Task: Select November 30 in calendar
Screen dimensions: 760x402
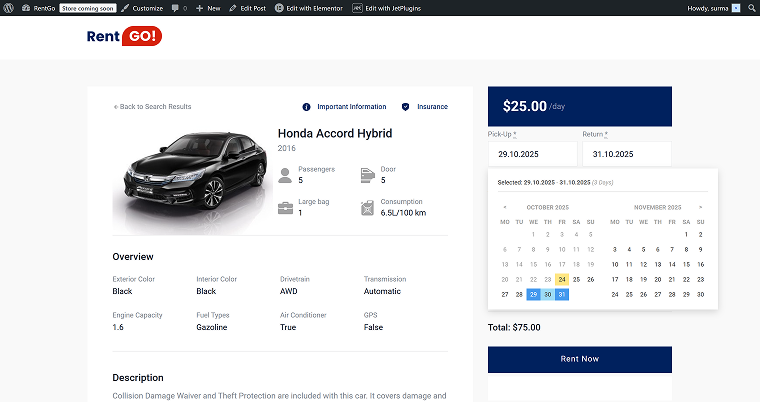Action: (700, 294)
